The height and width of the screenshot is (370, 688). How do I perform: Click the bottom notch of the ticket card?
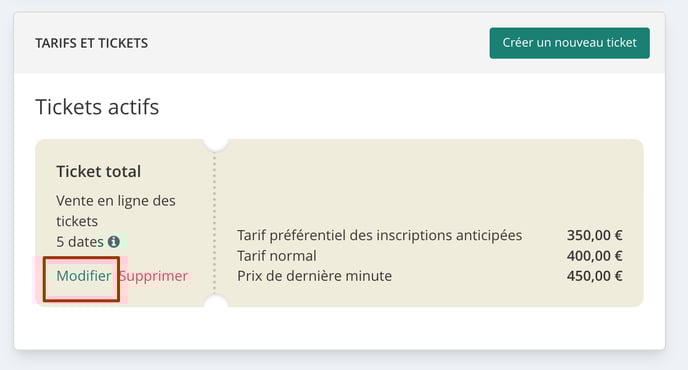coord(216,301)
